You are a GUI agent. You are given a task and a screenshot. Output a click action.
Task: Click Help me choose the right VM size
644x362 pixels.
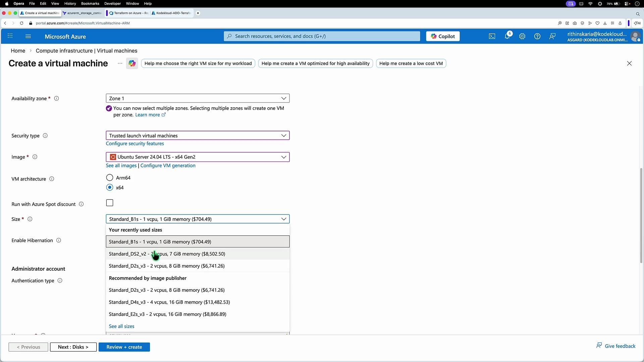198,63
